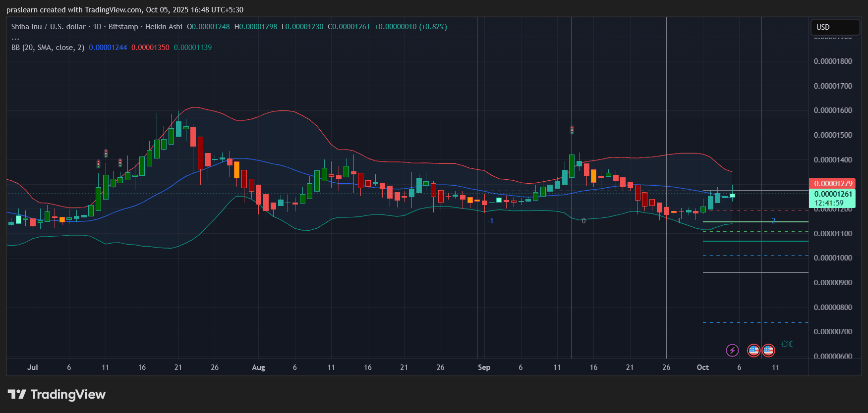This screenshot has width=868, height=413.
Task: Click the traffic light marker above September 13 candle
Action: click(x=572, y=130)
